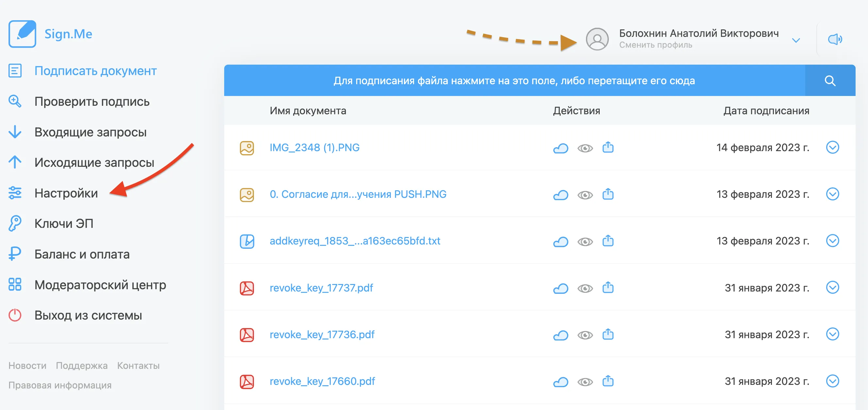Toggle preview eye for revoke_key_17660.pdf
868x410 pixels.
click(x=585, y=382)
